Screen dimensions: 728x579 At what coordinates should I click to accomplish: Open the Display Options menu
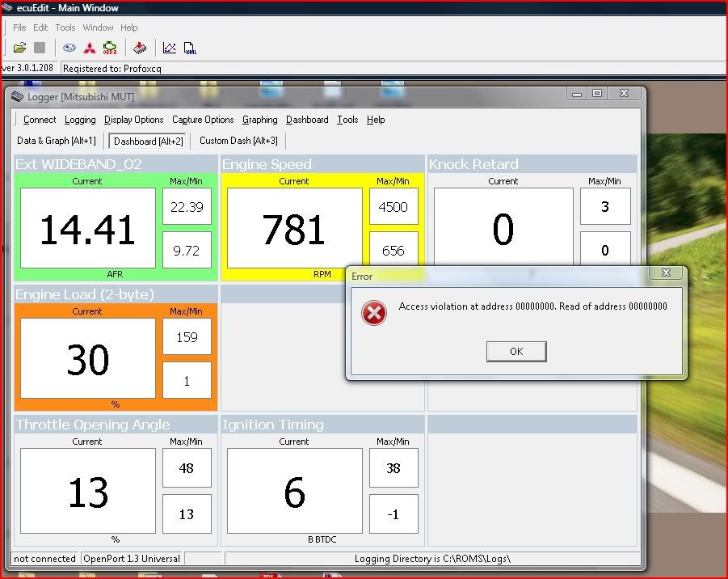pos(133,120)
